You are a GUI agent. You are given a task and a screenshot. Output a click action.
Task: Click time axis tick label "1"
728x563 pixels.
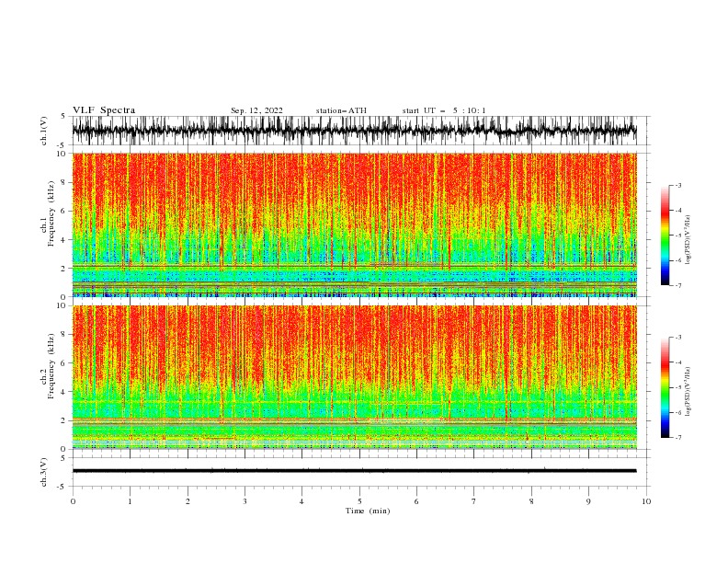pos(130,501)
